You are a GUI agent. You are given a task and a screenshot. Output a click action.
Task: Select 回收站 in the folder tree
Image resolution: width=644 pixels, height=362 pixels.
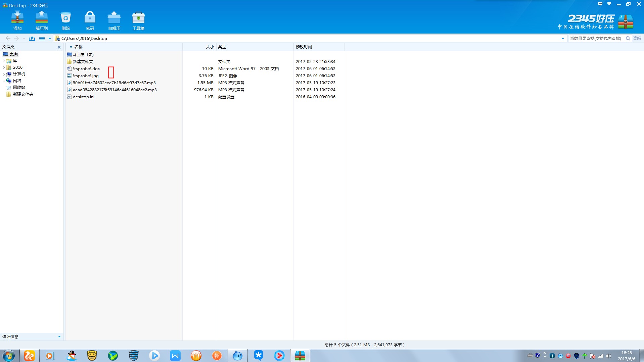pos(19,88)
